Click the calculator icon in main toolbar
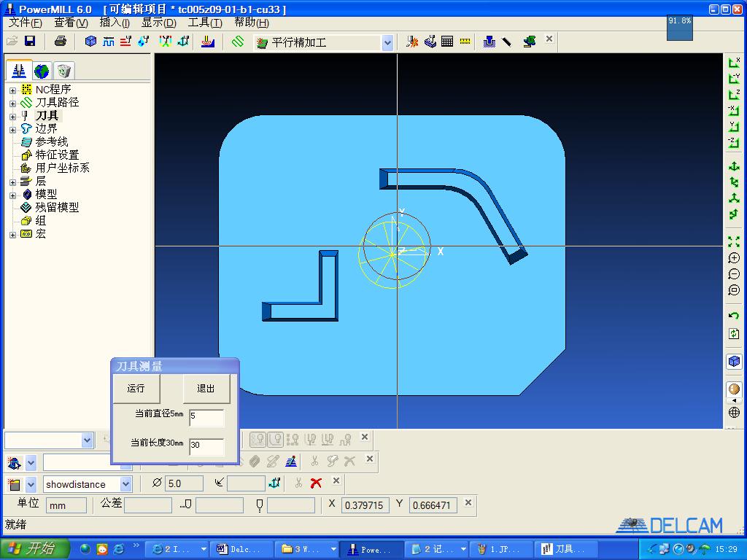This screenshot has width=747, height=560. tap(447, 42)
